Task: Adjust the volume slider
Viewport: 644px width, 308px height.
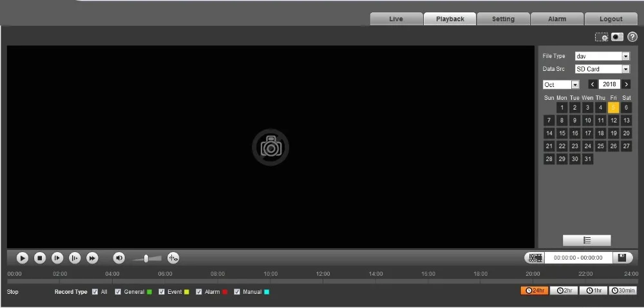Action: [x=147, y=258]
